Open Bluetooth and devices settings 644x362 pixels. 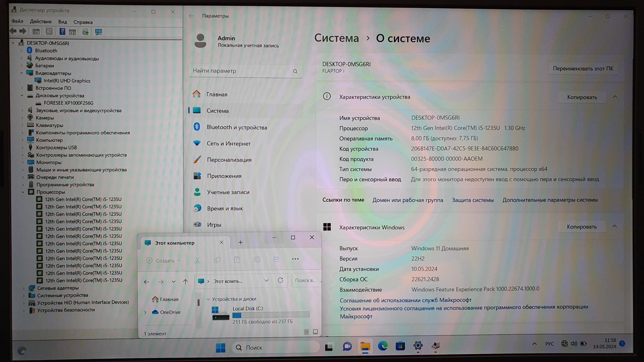(x=236, y=127)
